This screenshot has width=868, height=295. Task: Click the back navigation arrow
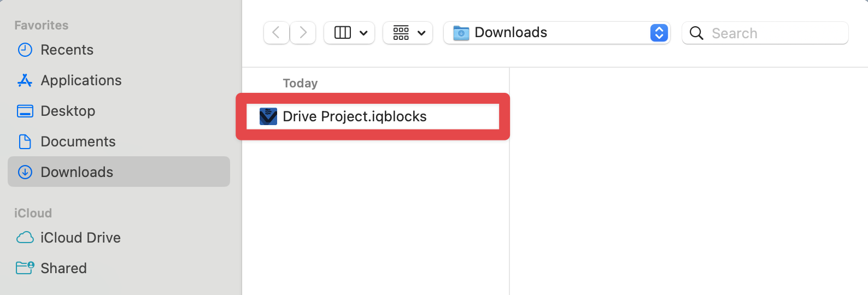tap(276, 33)
